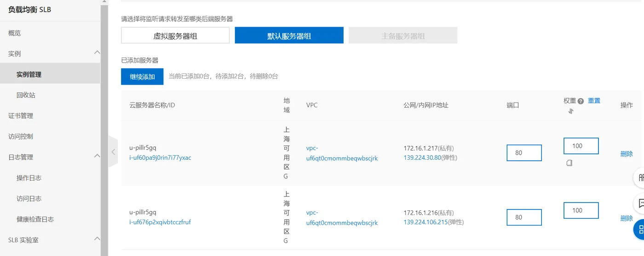Open the VPC link in the first server row
644x256 pixels.
[x=342, y=153]
